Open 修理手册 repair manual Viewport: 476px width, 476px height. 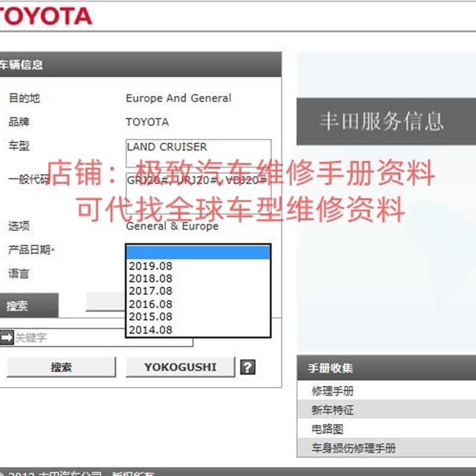[x=386, y=390]
